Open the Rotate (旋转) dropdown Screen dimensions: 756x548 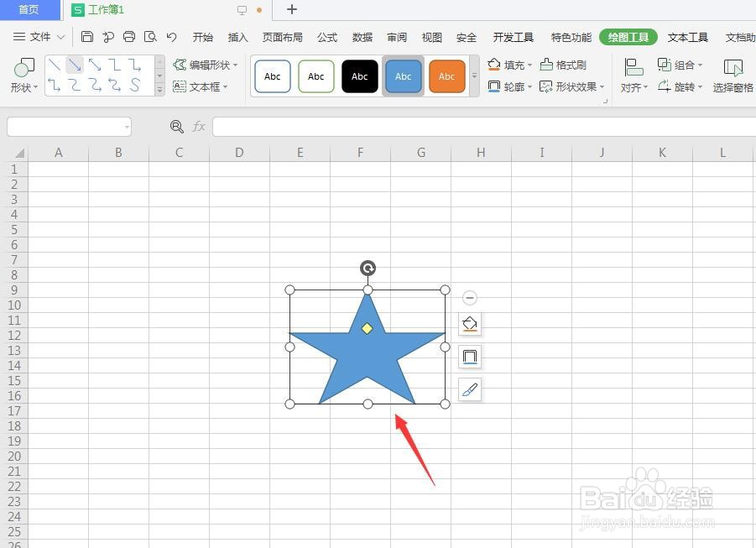click(x=684, y=86)
